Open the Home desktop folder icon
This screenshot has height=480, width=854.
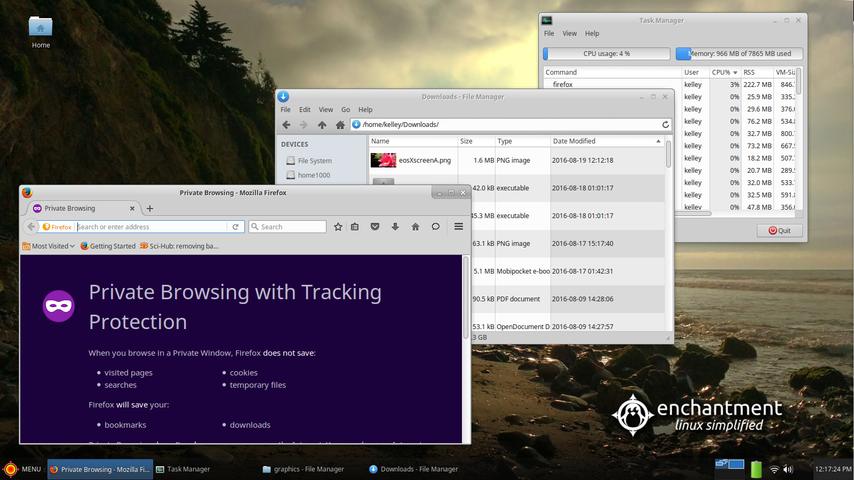40,28
